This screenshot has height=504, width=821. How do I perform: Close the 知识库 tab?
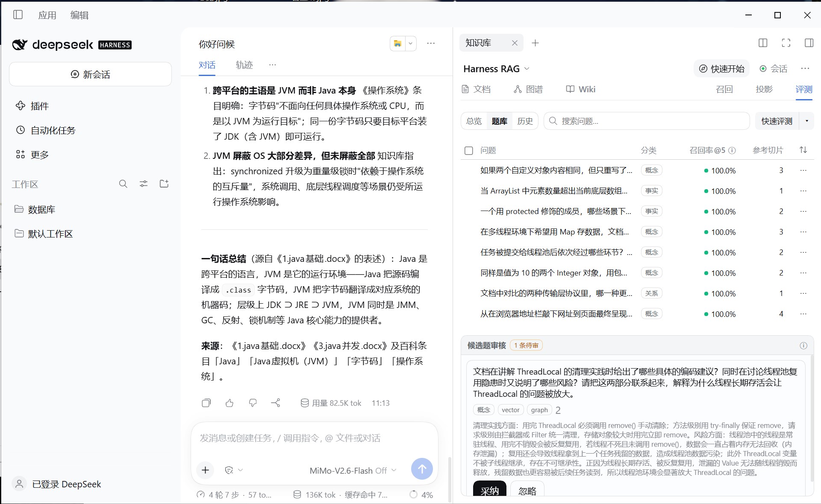515,43
